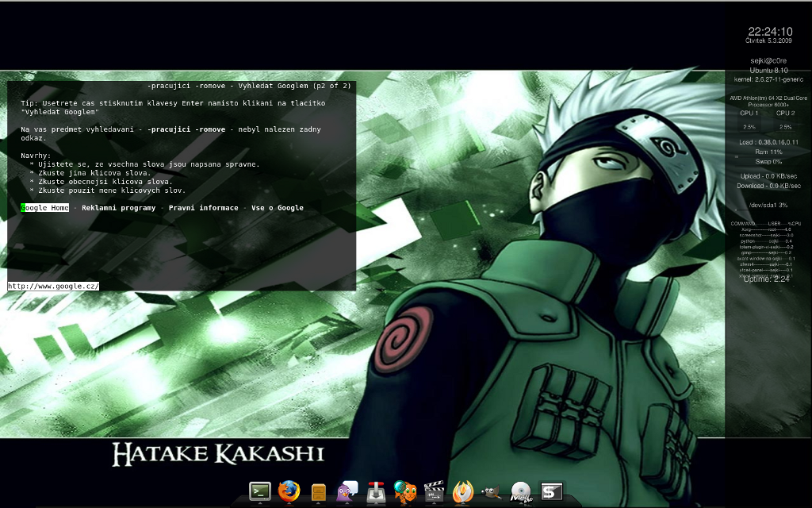Launch GIMP from the dock
Image resolution: width=812 pixels, height=508 pixels.
tap(492, 492)
